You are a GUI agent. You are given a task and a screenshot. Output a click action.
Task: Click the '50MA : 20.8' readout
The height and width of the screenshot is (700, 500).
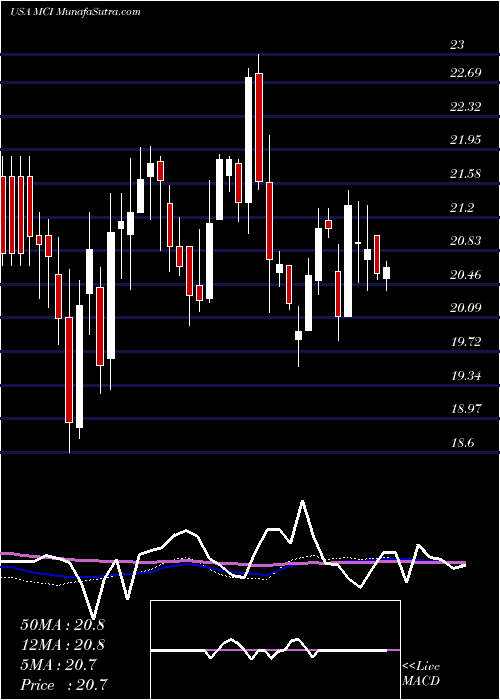point(62,625)
